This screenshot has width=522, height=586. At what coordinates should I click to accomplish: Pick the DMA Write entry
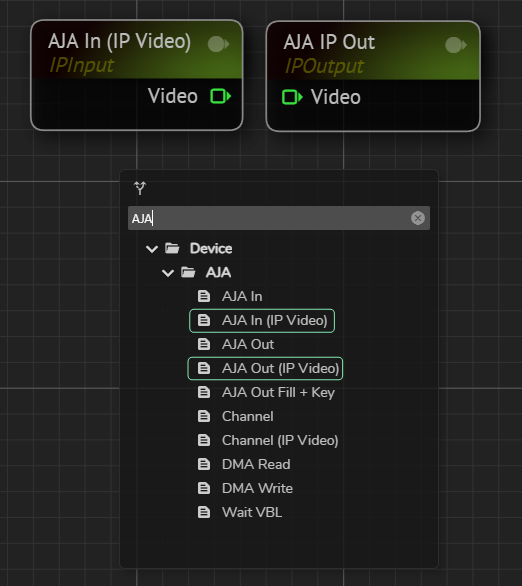point(257,488)
